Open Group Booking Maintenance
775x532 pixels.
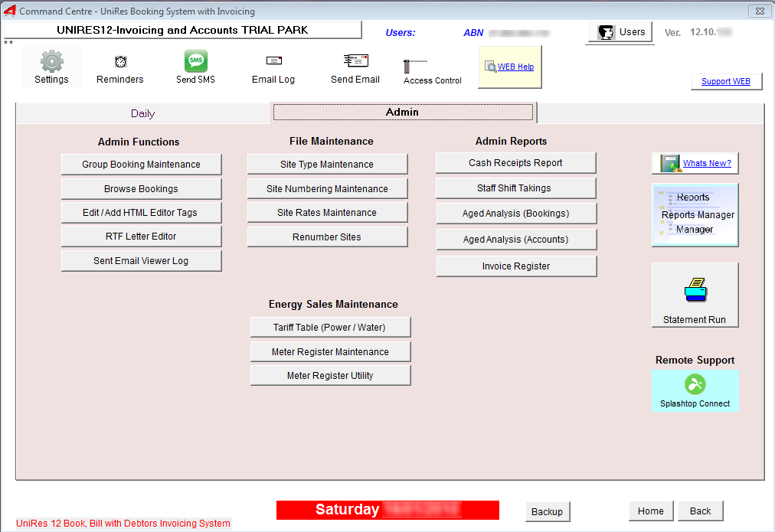142,165
